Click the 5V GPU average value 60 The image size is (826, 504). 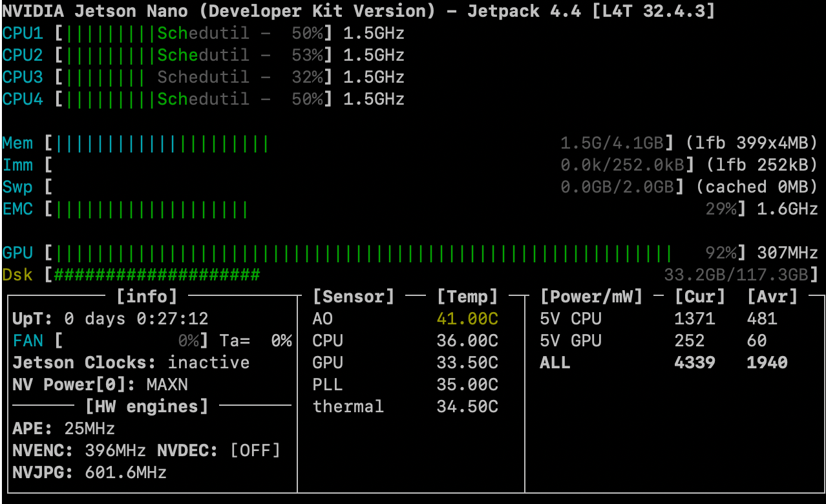click(x=757, y=341)
